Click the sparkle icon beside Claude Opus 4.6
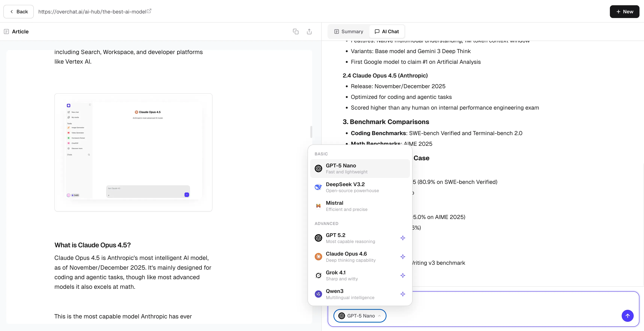Screen dimensions: 644x331 pos(402,257)
